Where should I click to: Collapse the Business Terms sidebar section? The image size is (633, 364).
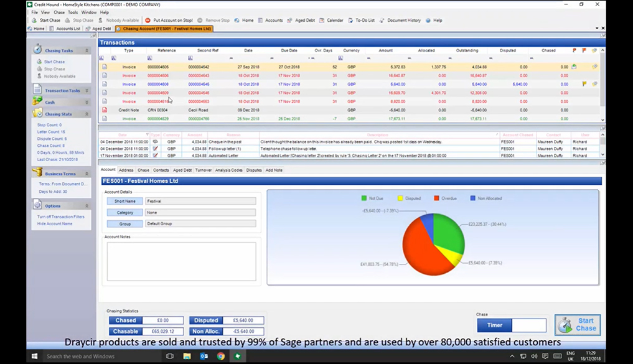coord(87,174)
